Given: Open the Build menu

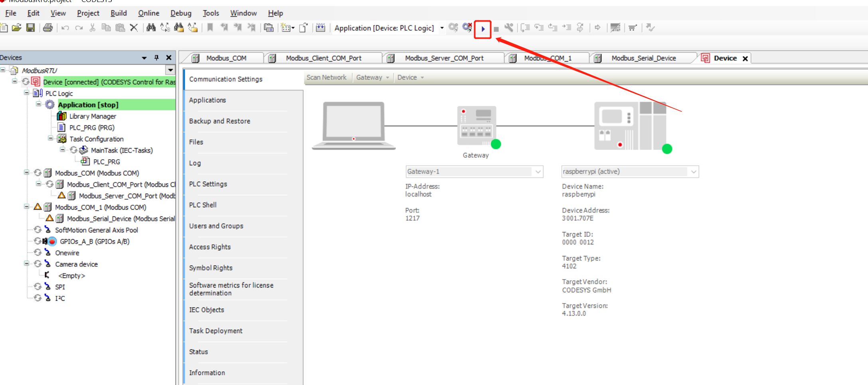Looking at the screenshot, I should tap(119, 13).
